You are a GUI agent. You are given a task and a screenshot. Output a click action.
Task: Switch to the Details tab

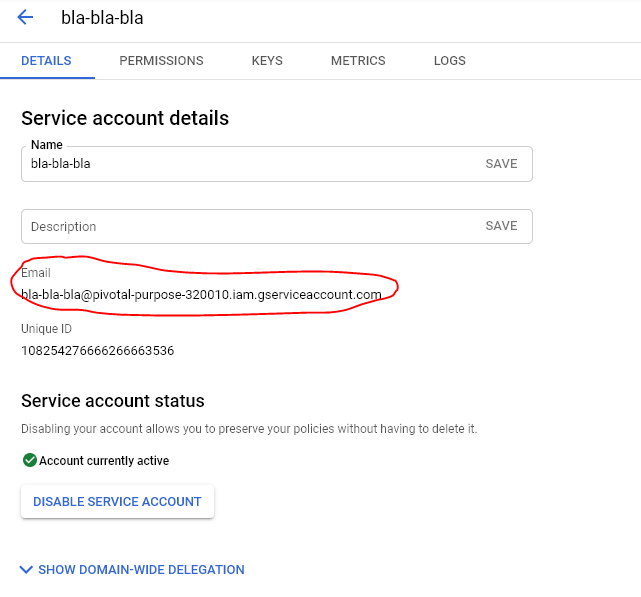point(46,61)
